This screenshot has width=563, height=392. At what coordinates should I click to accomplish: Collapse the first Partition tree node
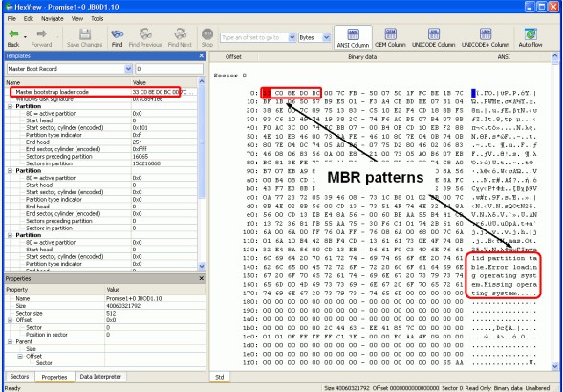pos(10,106)
